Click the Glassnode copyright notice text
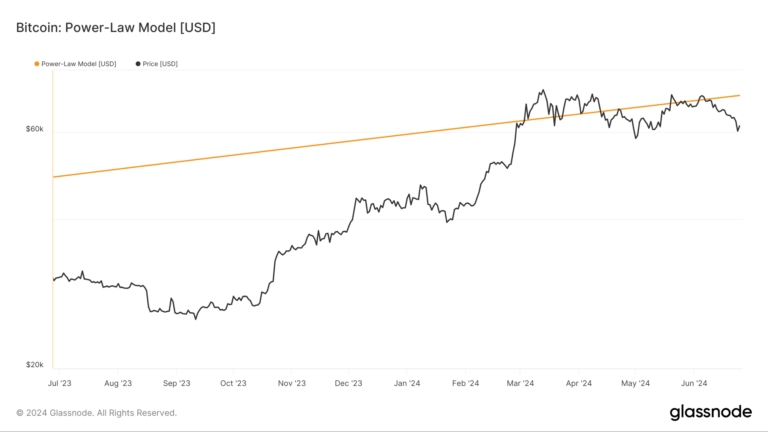This screenshot has width=768, height=432. coord(97,412)
